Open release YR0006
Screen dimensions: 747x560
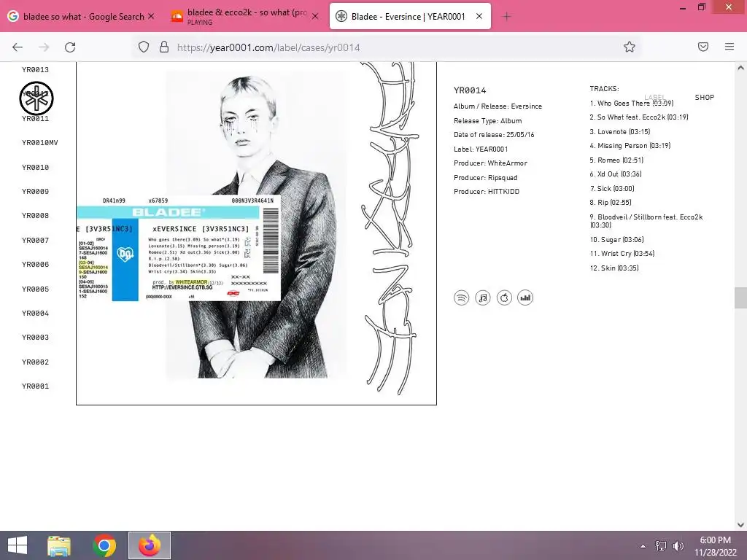35,265
